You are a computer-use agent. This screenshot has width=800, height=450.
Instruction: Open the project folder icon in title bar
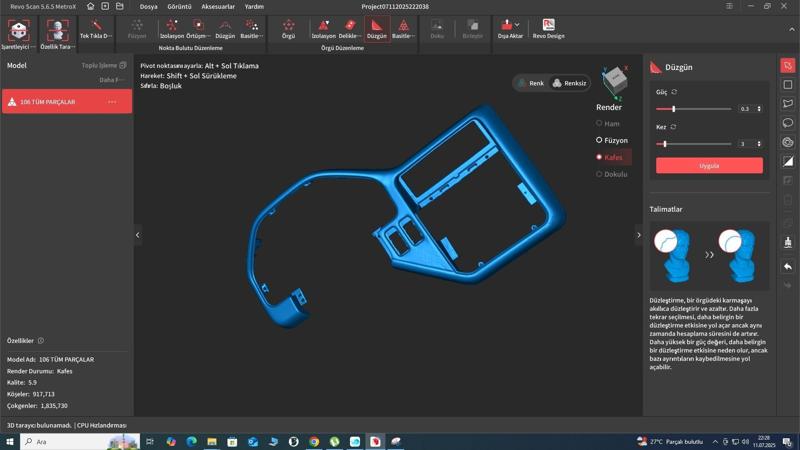120,6
